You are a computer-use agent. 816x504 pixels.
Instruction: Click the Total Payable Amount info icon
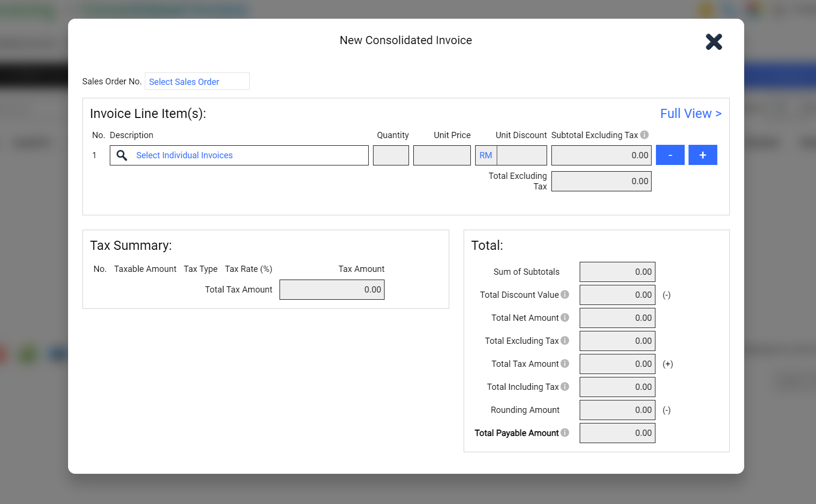pyautogui.click(x=565, y=433)
